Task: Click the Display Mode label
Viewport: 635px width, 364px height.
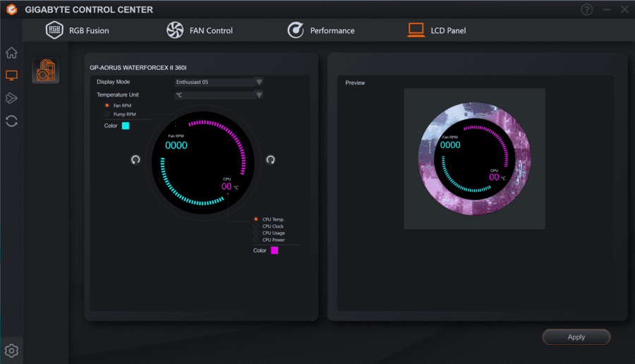Action: 114,82
